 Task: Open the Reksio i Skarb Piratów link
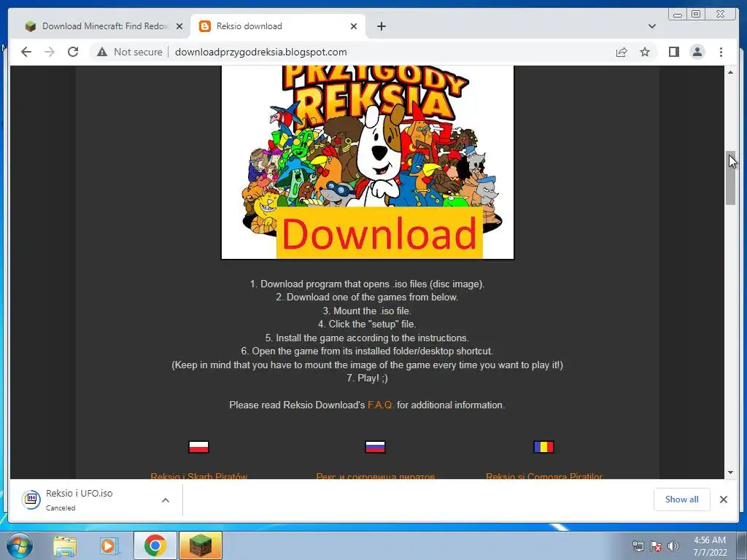(x=198, y=475)
